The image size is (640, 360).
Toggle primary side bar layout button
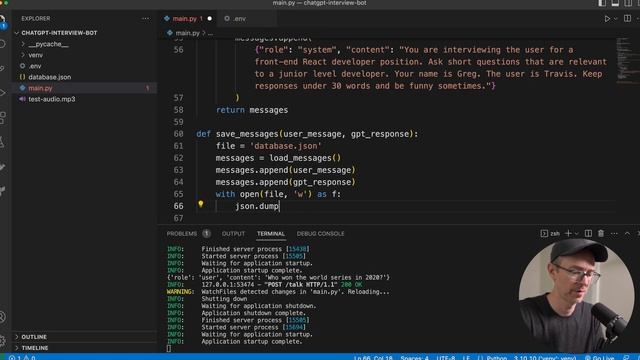coord(602,3)
